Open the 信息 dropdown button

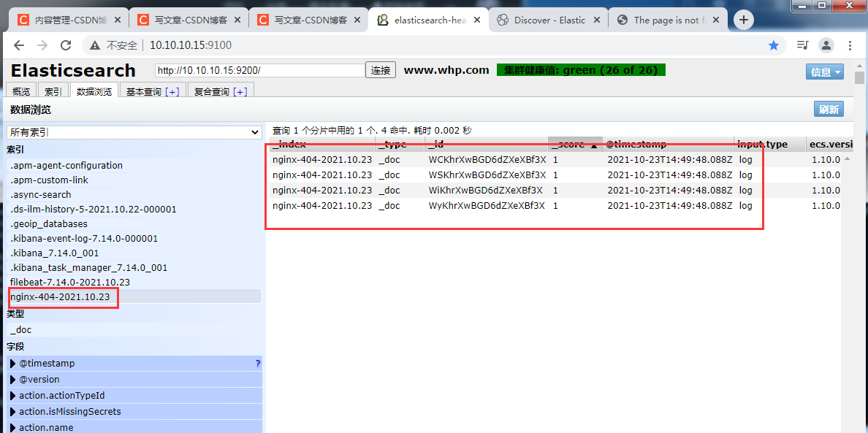pyautogui.click(x=825, y=72)
